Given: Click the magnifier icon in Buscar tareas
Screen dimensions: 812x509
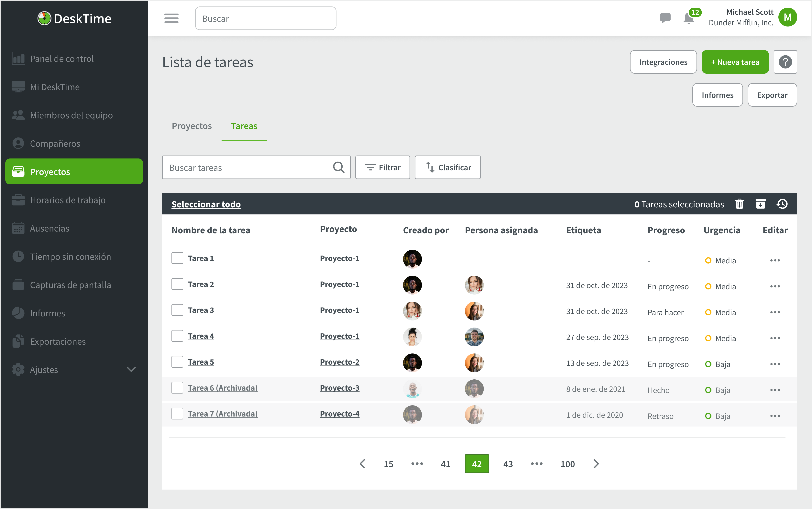Looking at the screenshot, I should (338, 167).
